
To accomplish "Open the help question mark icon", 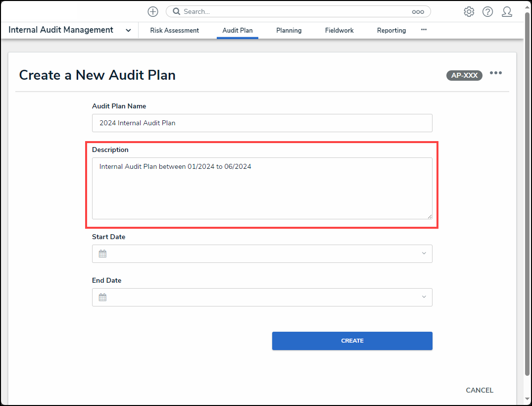I will tap(487, 12).
